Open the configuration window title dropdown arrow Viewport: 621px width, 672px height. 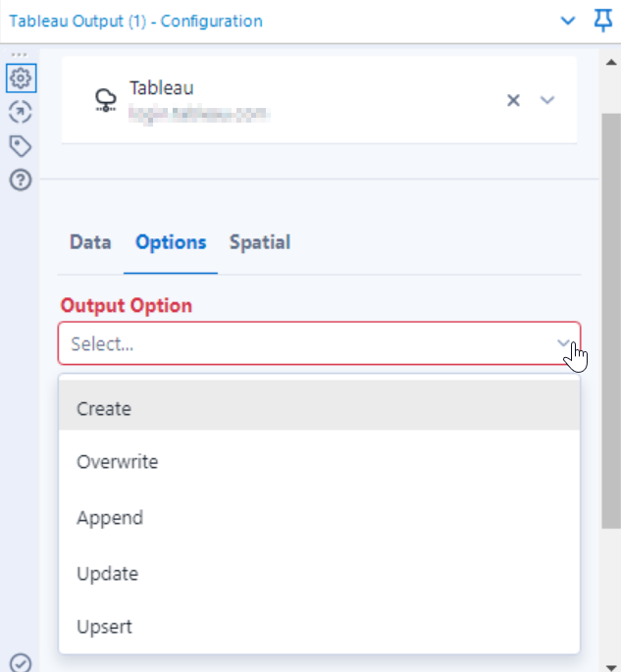tap(568, 21)
